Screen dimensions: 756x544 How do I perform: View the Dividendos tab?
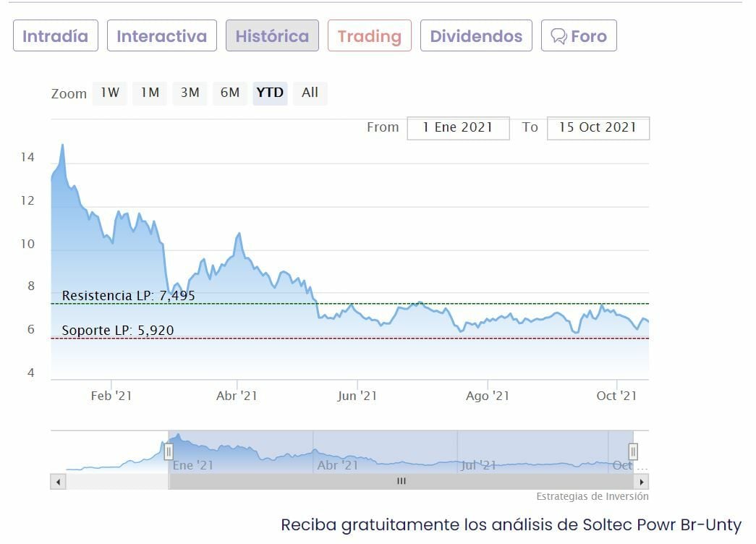point(476,36)
